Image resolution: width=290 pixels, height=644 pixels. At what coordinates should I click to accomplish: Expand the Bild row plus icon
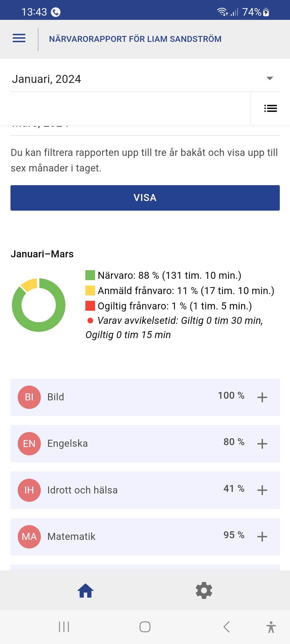[x=262, y=397]
